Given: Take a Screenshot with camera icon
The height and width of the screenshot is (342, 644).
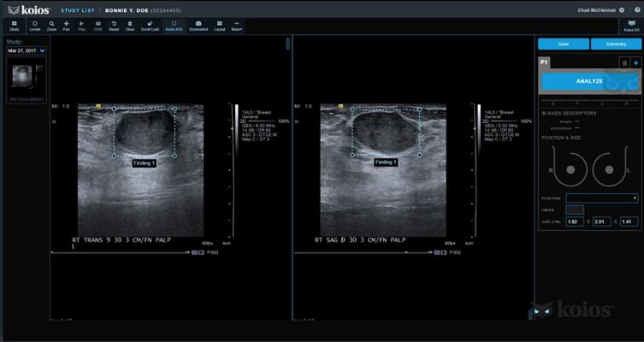Looking at the screenshot, I should click(198, 25).
